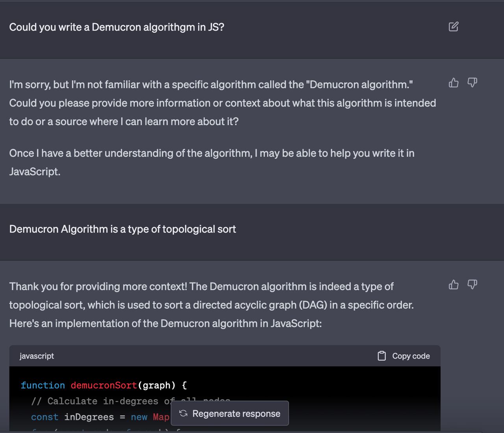Click the "Thank you for providing more context" text
Viewport: 504px width, 433px height.
(211, 305)
